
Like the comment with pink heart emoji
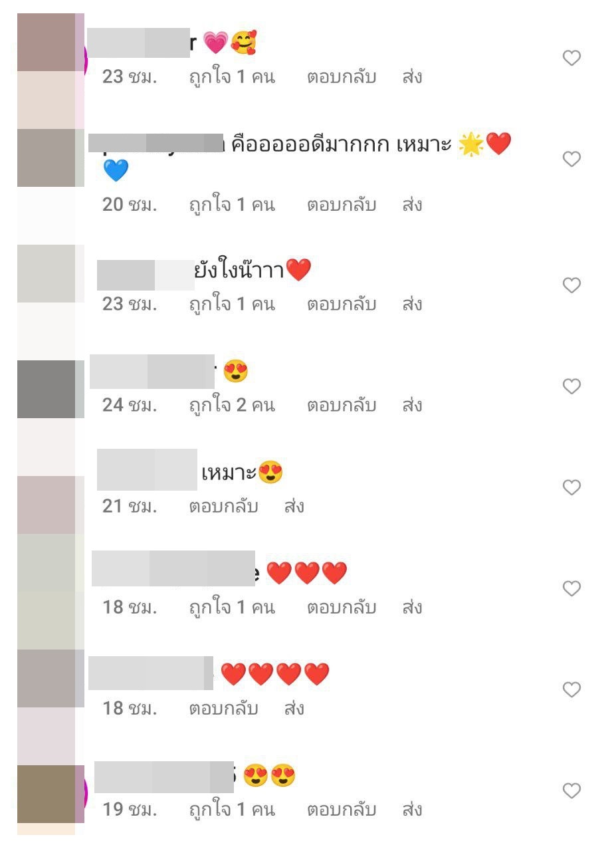pos(571,58)
